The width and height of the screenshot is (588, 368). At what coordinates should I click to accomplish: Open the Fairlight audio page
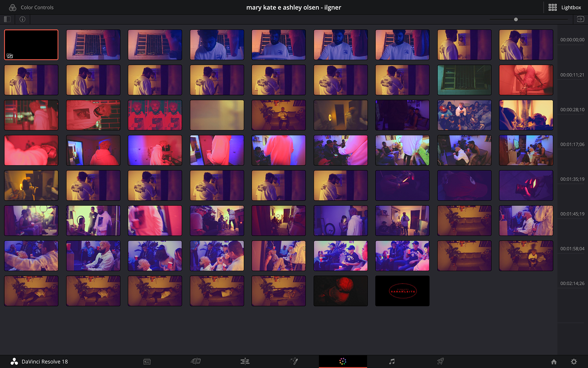pyautogui.click(x=392, y=362)
